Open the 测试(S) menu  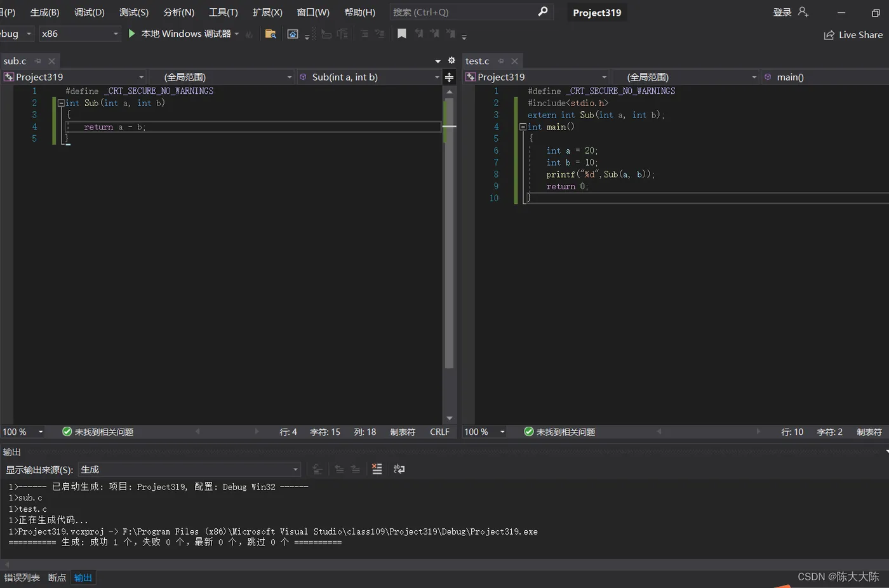click(134, 12)
